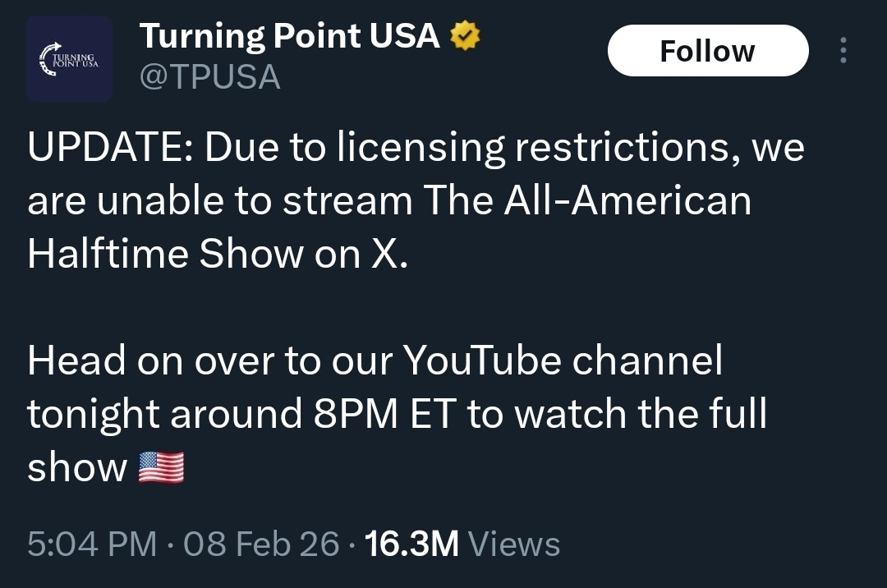Open the Turning Point USA display name

pyautogui.click(x=290, y=35)
